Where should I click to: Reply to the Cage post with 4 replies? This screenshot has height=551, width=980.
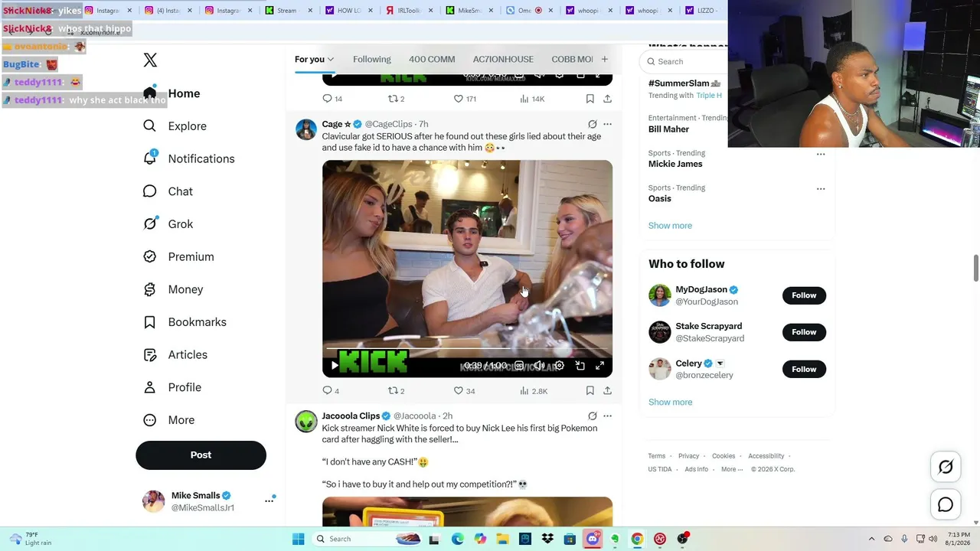[331, 391]
